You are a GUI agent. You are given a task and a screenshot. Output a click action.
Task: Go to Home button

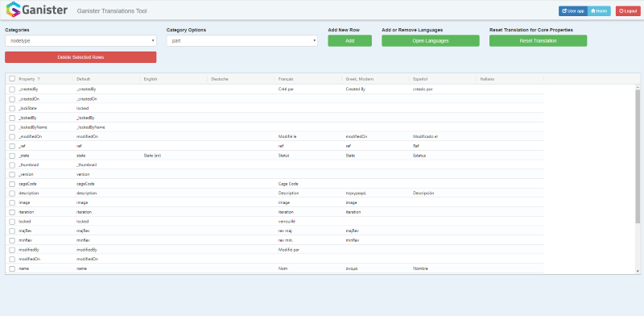(x=599, y=11)
